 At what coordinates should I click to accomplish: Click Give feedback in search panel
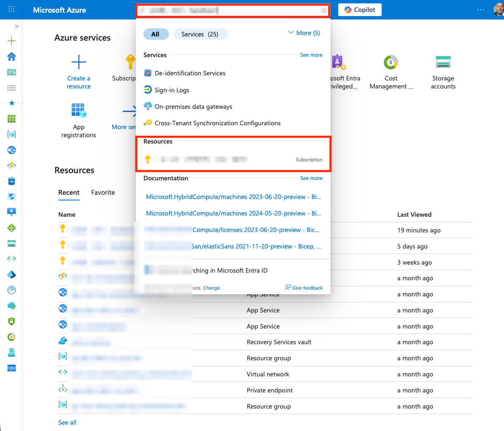click(x=304, y=288)
